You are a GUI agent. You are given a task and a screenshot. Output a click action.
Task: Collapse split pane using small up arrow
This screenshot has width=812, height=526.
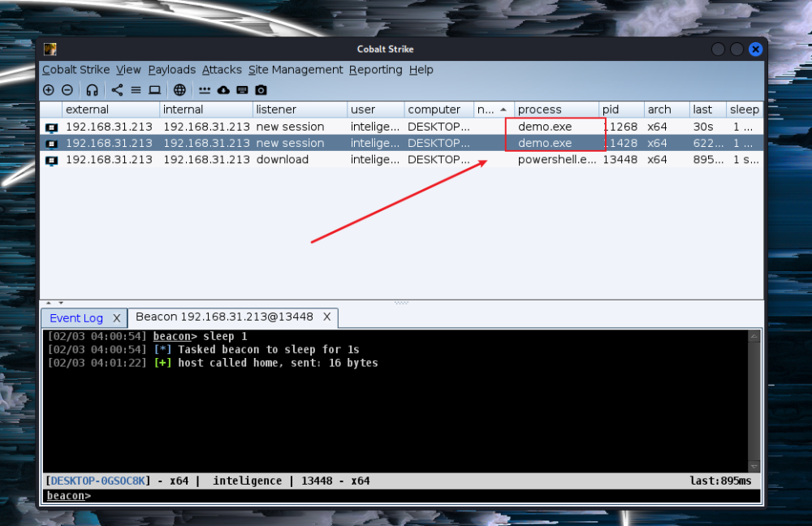tap(49, 303)
